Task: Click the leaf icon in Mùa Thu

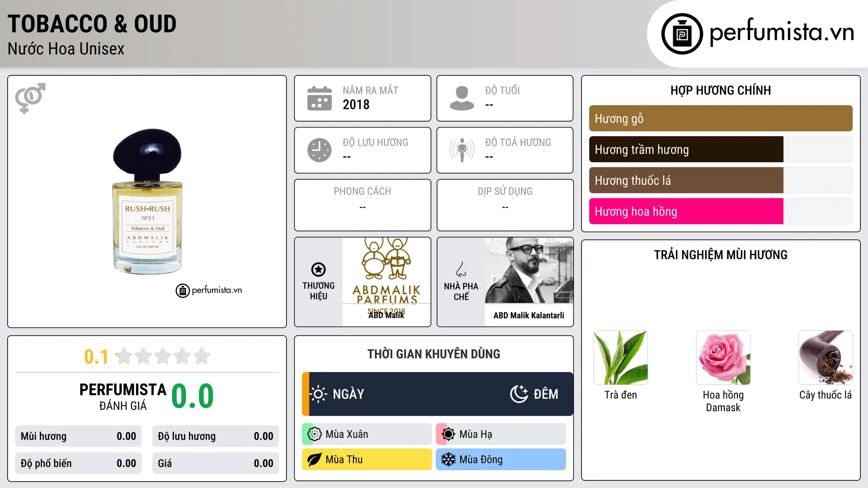Action: 314,460
